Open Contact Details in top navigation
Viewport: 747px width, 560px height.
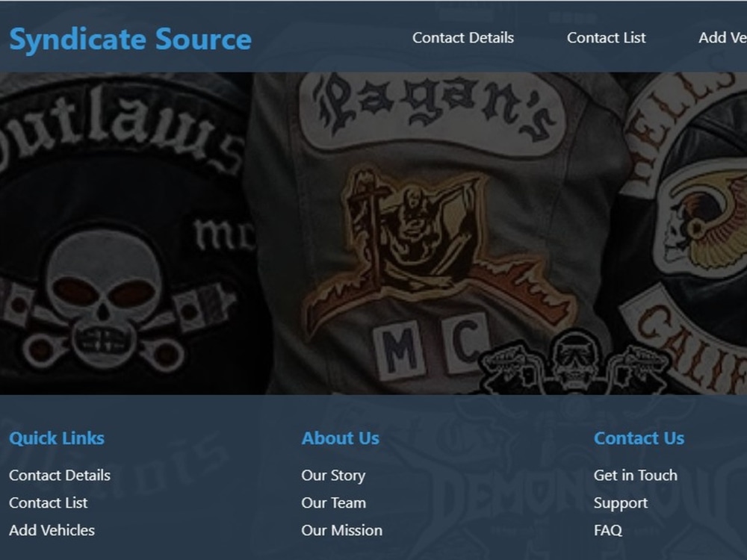pos(462,37)
